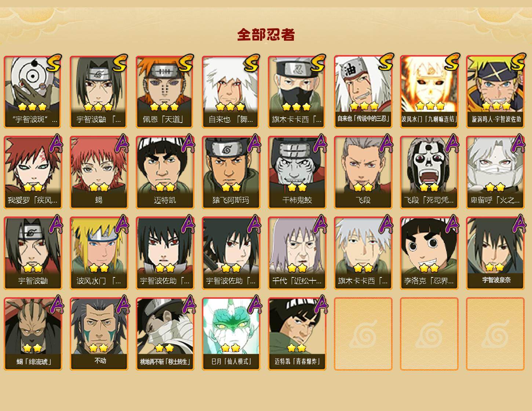Click the 漩涡鸣人·宇智波佐助 card

coord(495,92)
